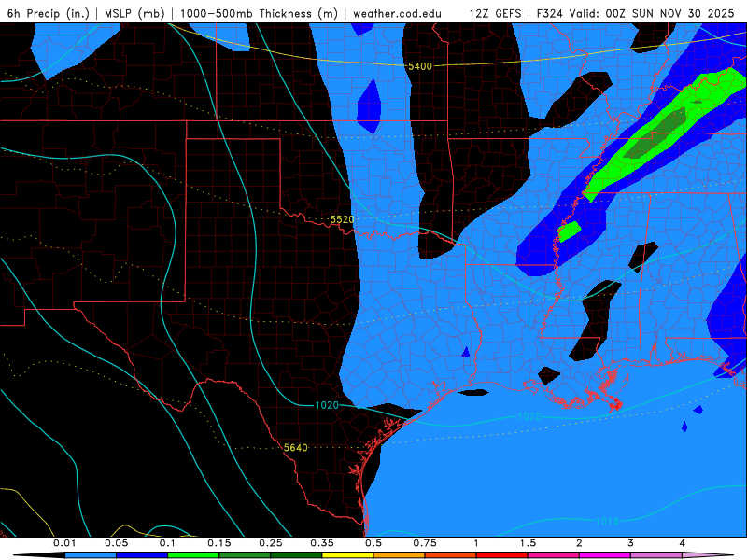747x560 pixels.
Task: Click the 0.25 legend value
Action: (x=271, y=543)
